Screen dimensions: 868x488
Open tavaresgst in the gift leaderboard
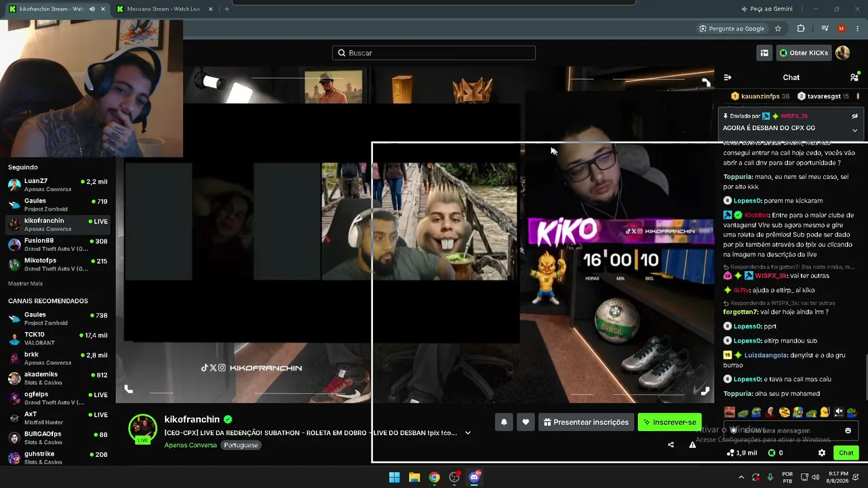pyautogui.click(x=823, y=96)
